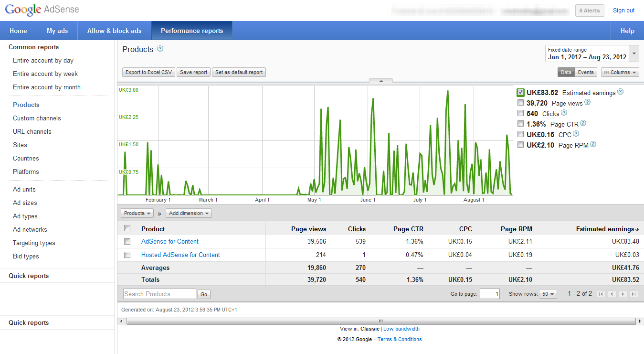Open the Help tab
Screen dimensions: 644x354
coord(627,31)
